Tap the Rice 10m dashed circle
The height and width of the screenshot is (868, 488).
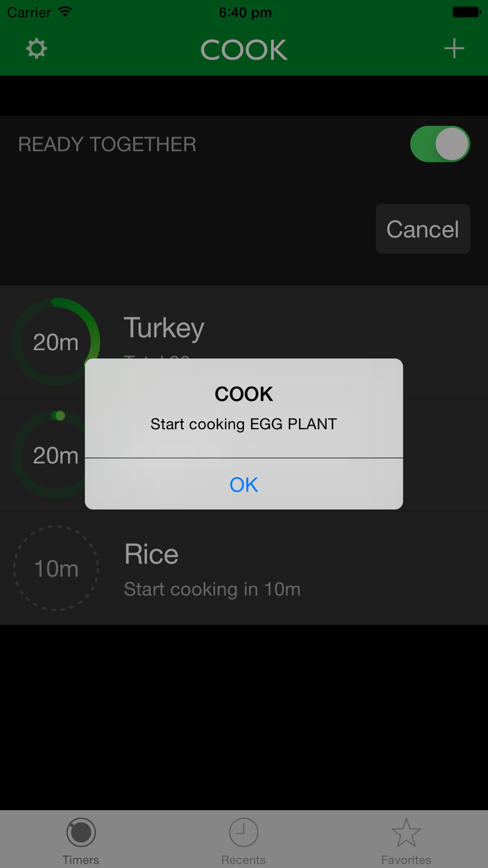[56, 568]
